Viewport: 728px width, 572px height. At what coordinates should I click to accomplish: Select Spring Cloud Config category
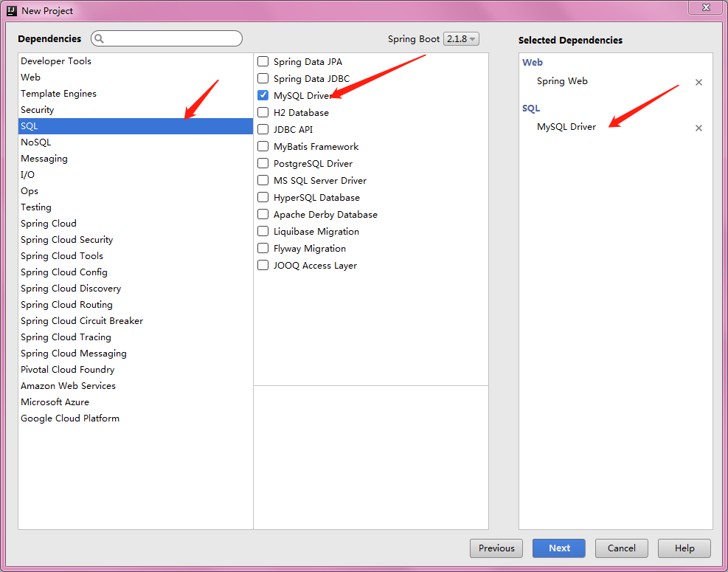136,272
